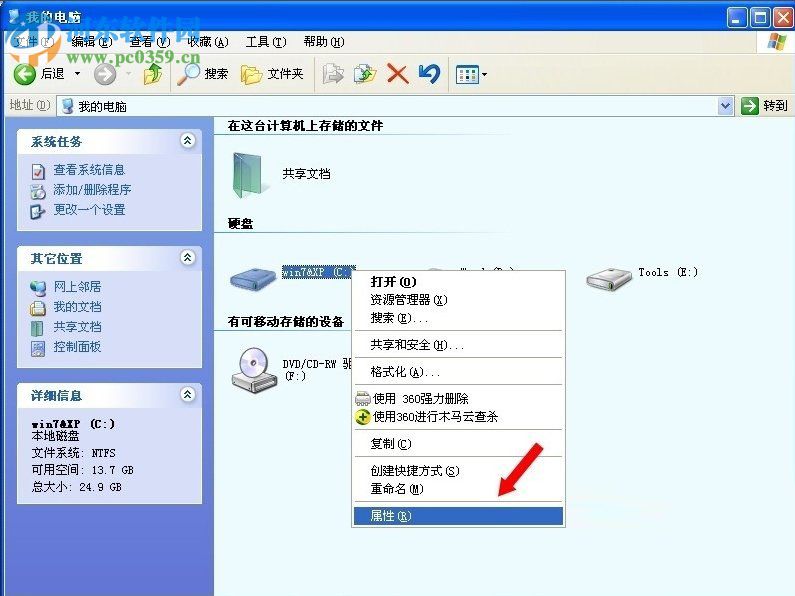The image size is (795, 596).
Task: Click the My Documents folder icon in sidebar
Action: pos(38,308)
